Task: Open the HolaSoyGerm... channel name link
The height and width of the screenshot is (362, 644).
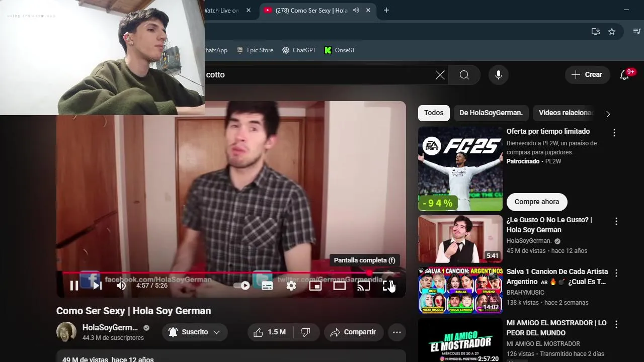Action: click(x=110, y=328)
